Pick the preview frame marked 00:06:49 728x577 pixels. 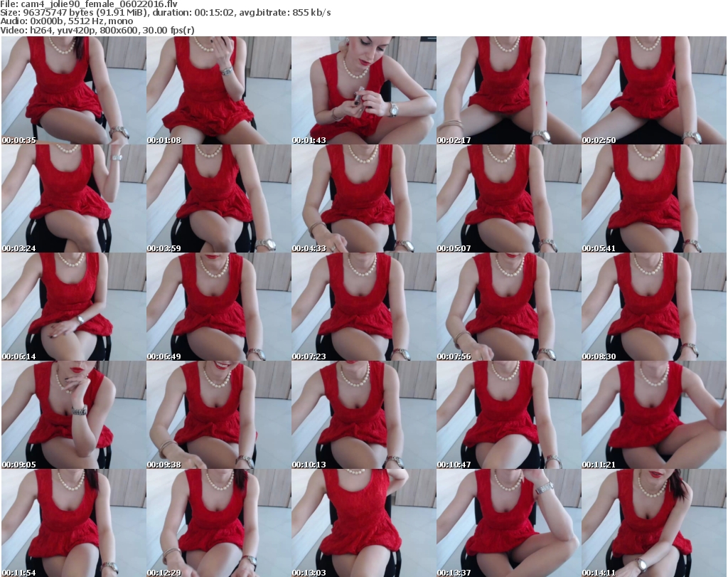219,307
